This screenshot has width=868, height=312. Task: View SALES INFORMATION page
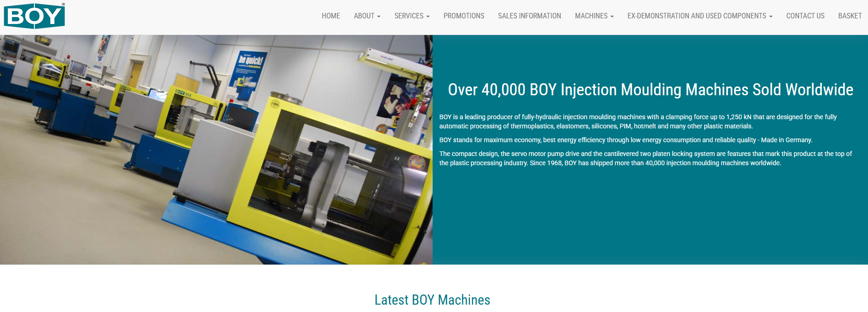pos(530,16)
